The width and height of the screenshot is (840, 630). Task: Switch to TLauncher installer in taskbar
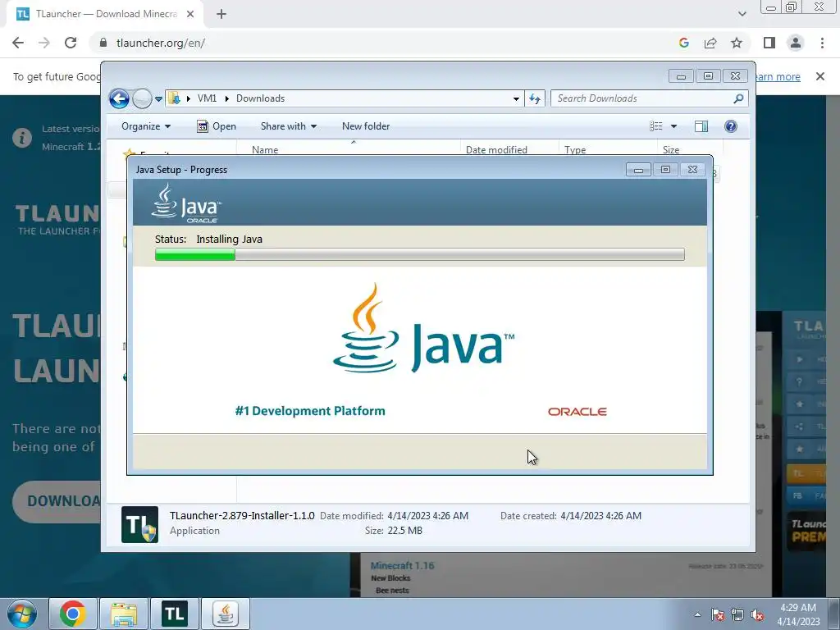tap(175, 614)
